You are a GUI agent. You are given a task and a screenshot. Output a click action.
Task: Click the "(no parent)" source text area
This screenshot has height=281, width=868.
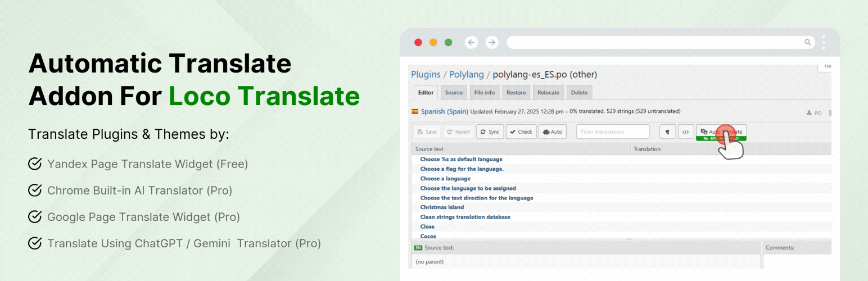coord(586,262)
